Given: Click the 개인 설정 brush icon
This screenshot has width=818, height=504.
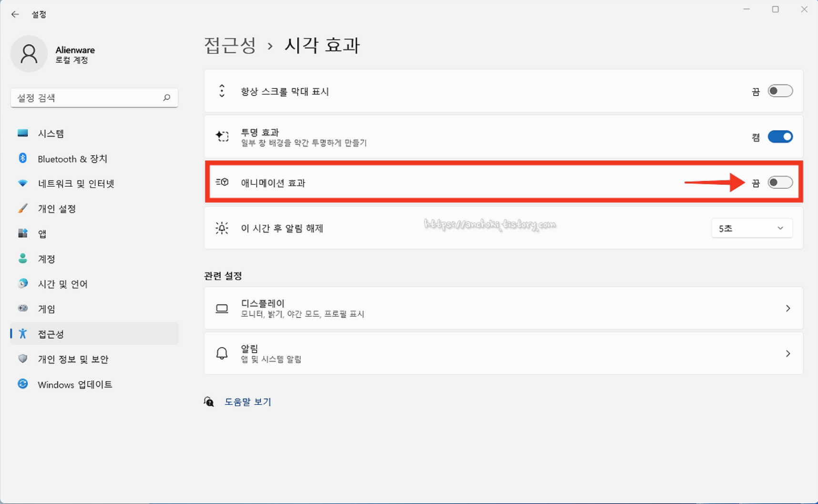Looking at the screenshot, I should click(22, 208).
